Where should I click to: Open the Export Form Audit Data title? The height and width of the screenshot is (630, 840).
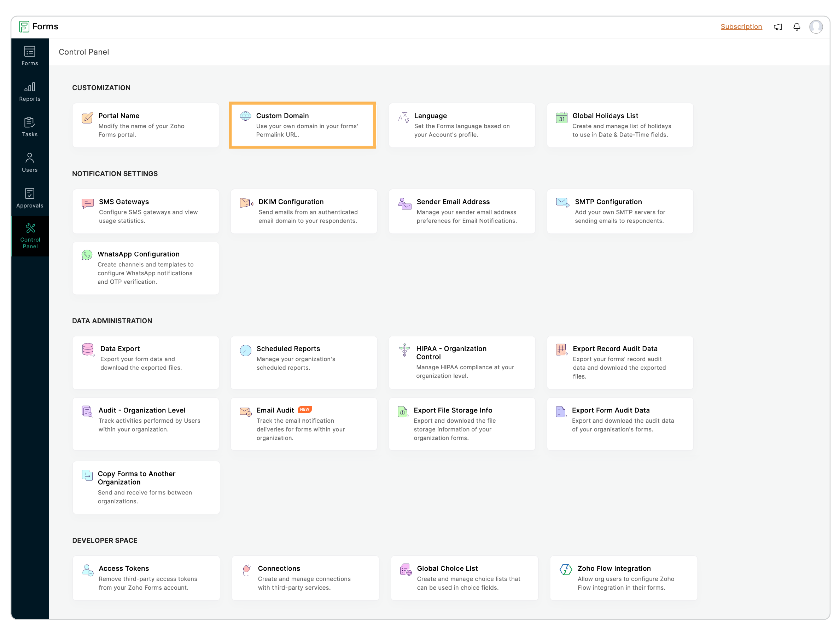click(611, 410)
